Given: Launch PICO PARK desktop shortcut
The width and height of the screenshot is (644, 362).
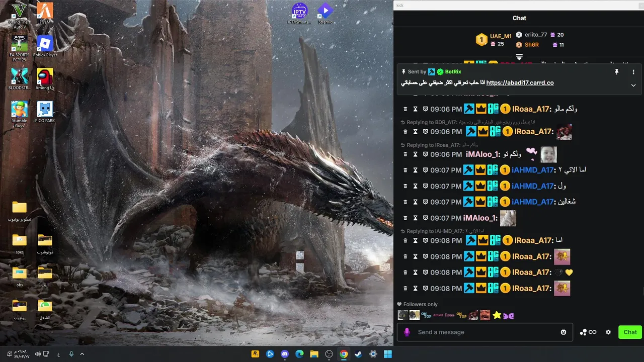Looking at the screenshot, I should point(45,112).
